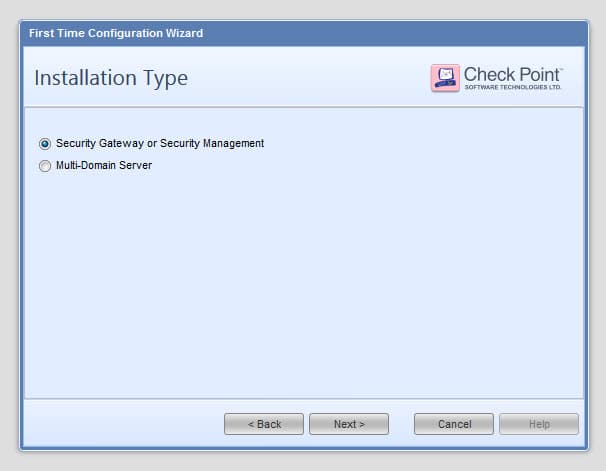Image resolution: width=606 pixels, height=471 pixels.
Task: Click the First Time Configuration Wizard title
Action: (x=116, y=33)
